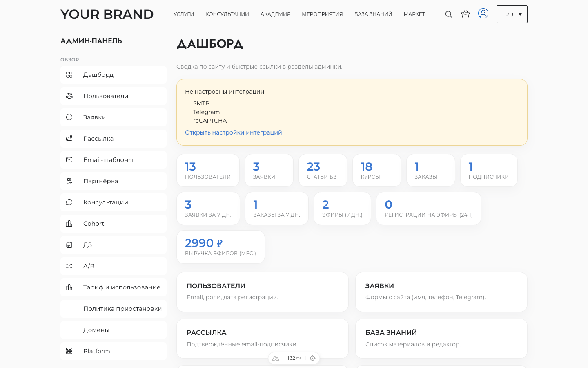Screen dimensions: 588x368
Task: Click the YOUR BRAND logo
Action: pyautogui.click(x=107, y=14)
